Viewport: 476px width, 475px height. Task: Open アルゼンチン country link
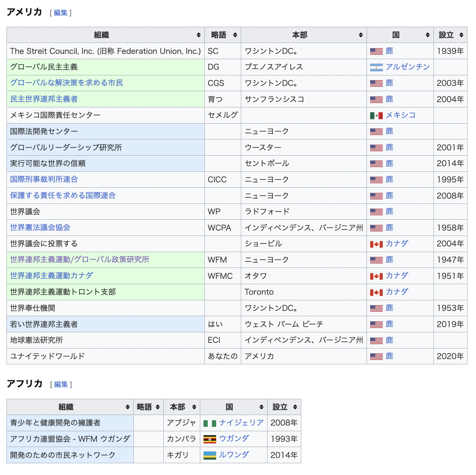pyautogui.click(x=408, y=67)
